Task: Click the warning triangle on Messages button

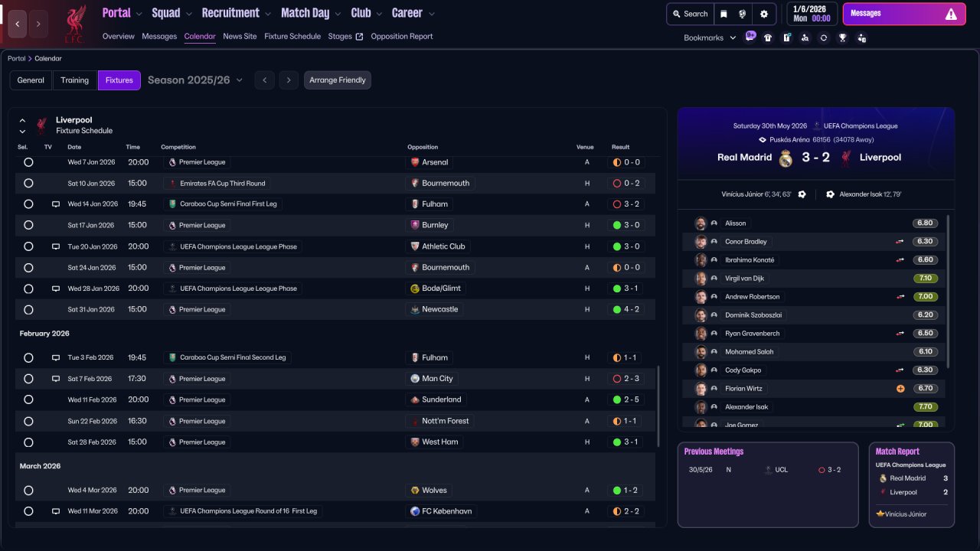Action: pos(951,14)
